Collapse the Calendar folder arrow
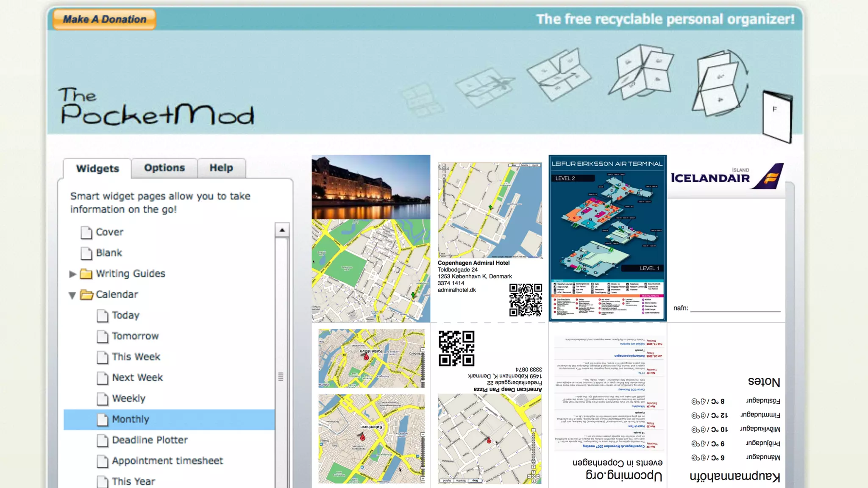This screenshot has height=488, width=868. tap(72, 295)
